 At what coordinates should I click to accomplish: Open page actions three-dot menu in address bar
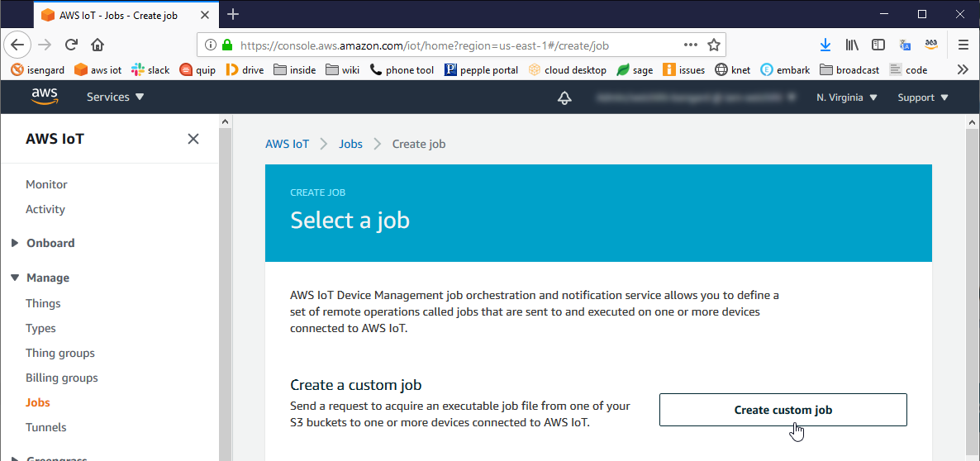point(691,45)
